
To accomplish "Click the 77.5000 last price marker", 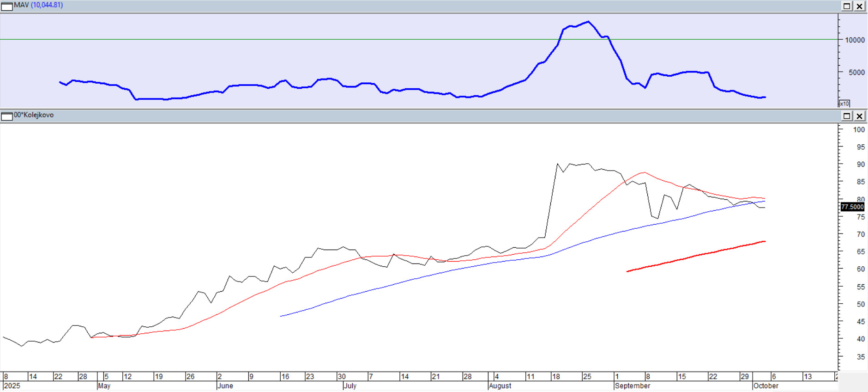I will [852, 207].
